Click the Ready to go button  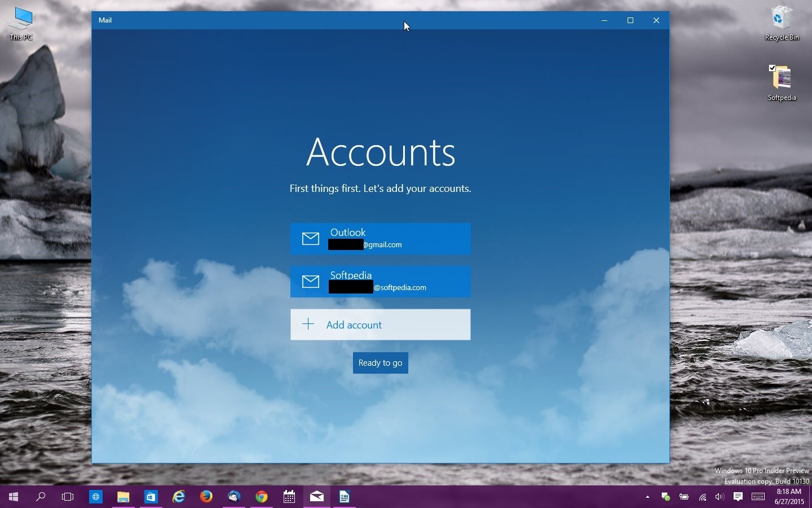coord(380,363)
